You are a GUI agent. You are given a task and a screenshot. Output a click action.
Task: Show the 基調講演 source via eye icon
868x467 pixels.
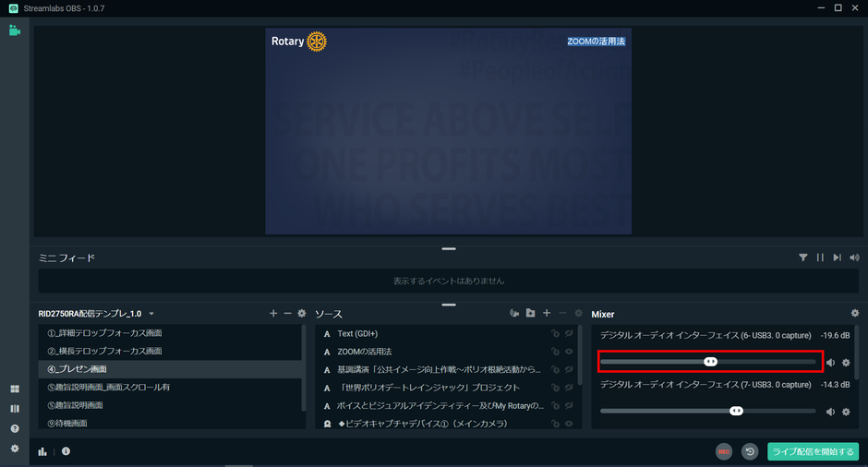click(569, 369)
